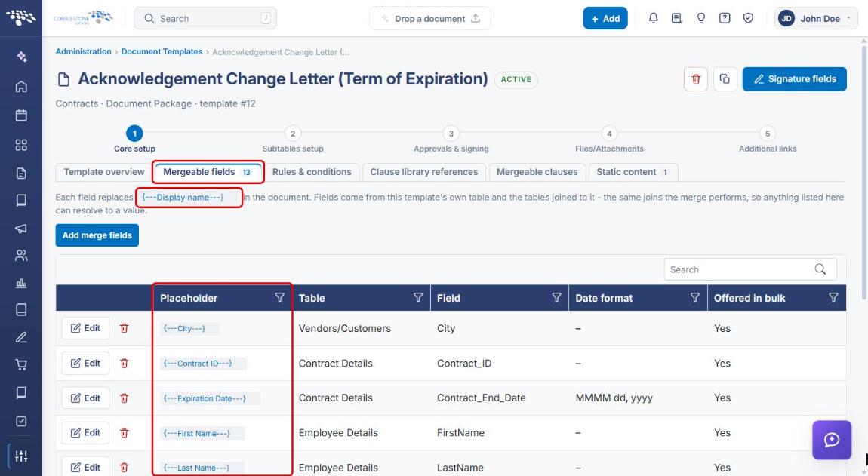Edit the First Name row
Viewport: 868px width, 476px height.
coord(85,433)
